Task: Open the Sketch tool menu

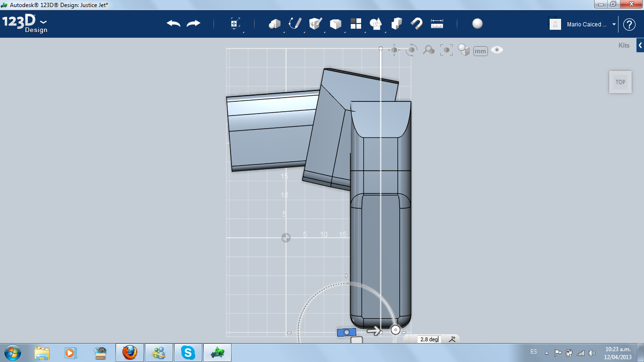Action: coord(295,24)
